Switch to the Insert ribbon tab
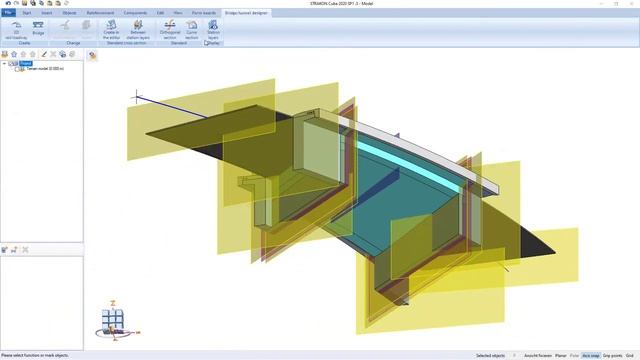The height and width of the screenshot is (360, 640). 47,13
